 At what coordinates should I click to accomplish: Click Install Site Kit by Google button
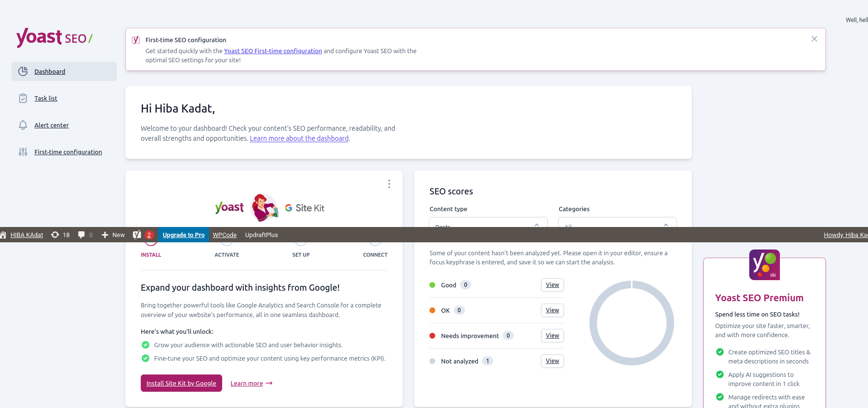pos(181,383)
